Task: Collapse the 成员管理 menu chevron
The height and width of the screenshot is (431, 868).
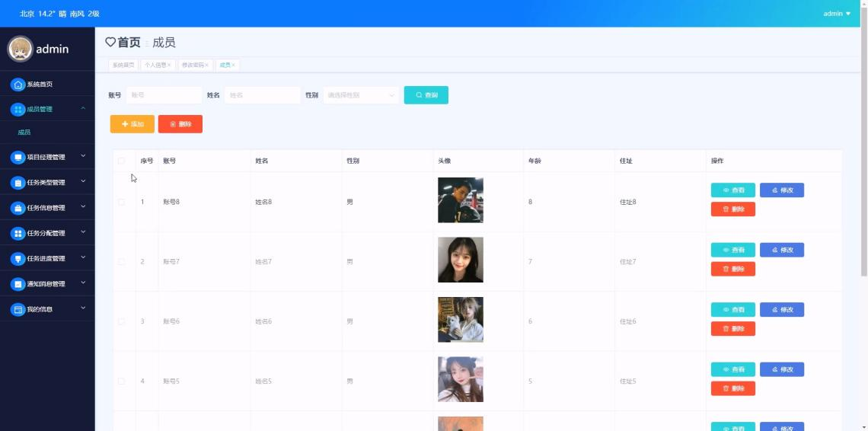Action: pos(83,109)
